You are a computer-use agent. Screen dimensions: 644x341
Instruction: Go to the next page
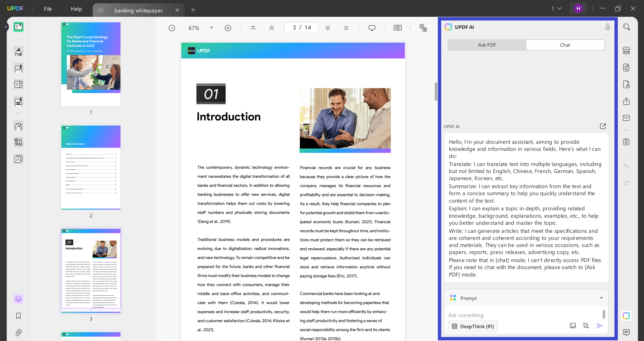point(328,28)
